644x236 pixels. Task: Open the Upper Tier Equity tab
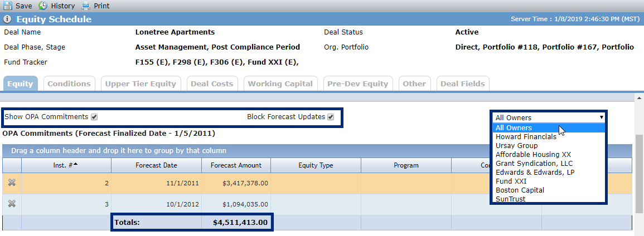(141, 83)
